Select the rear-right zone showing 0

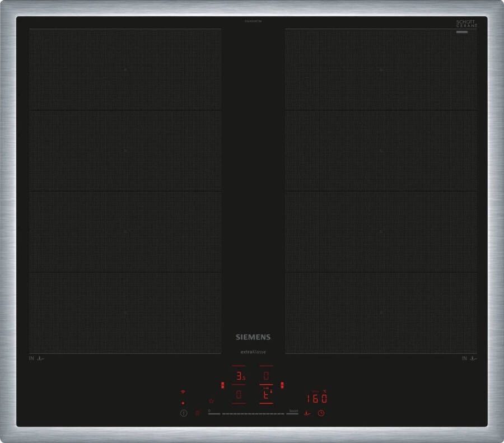pos(266,375)
